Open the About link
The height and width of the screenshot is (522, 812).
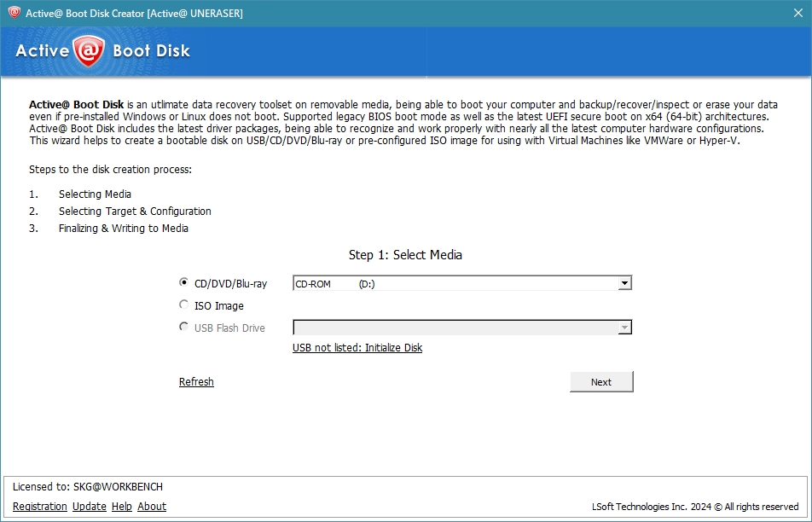coord(152,507)
